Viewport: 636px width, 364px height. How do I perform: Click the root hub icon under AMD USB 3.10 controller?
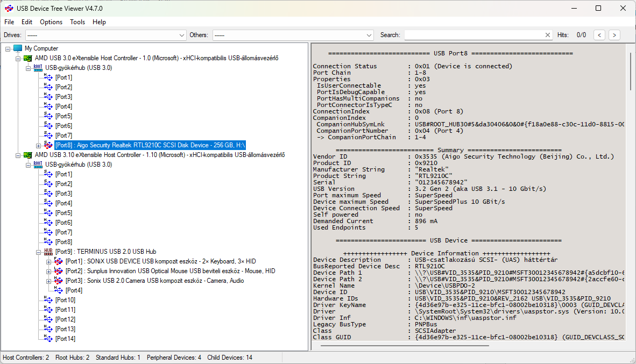pos(38,165)
